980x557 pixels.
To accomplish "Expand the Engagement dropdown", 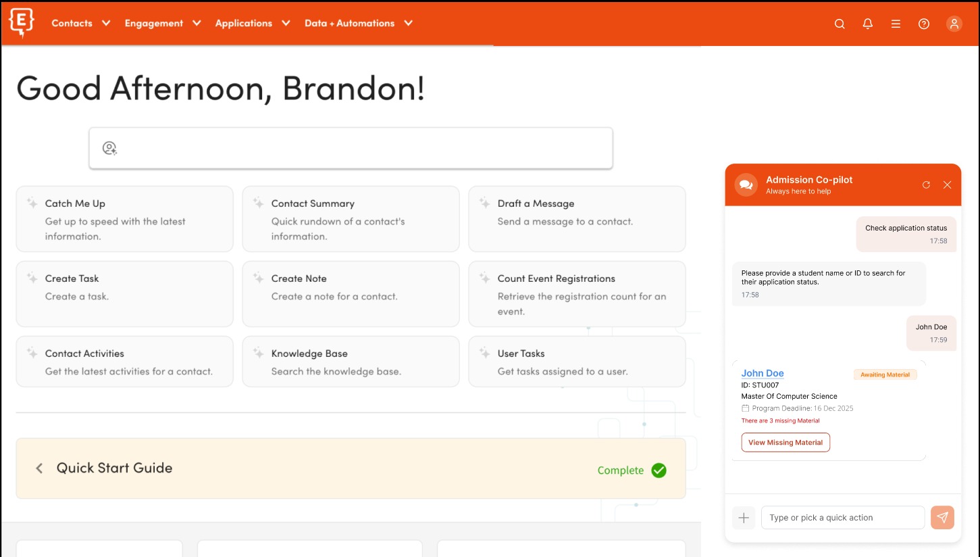I will (162, 23).
